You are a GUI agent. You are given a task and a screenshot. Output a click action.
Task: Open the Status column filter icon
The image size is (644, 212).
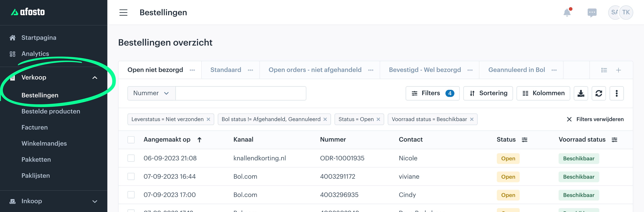pos(524,140)
